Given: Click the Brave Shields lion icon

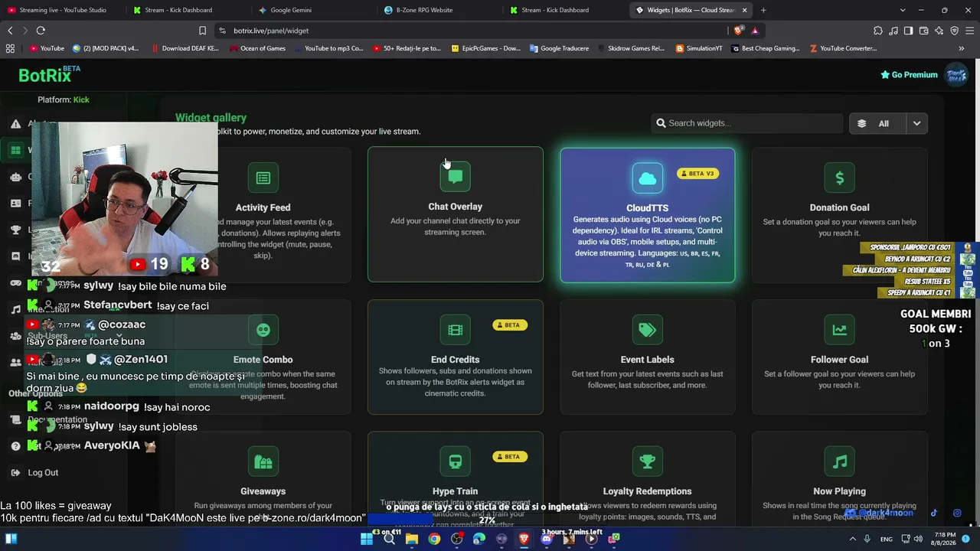Looking at the screenshot, I should click(738, 31).
